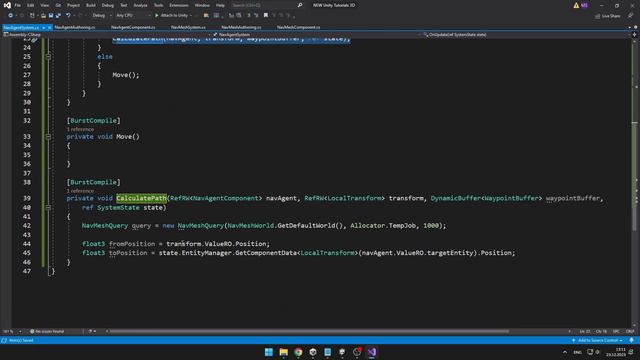The height and width of the screenshot is (360, 640).
Task: Open File Explorer from the taskbar
Action: tap(284, 352)
